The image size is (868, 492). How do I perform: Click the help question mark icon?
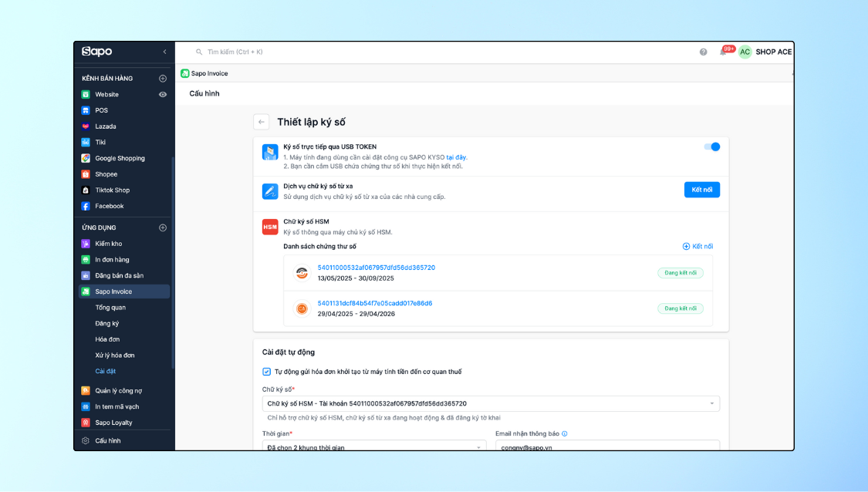point(703,52)
